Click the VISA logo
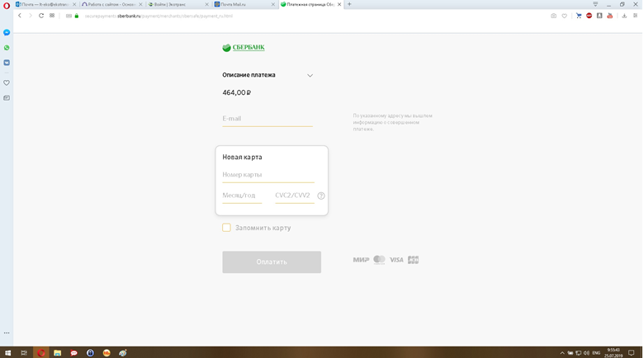Image resolution: width=644 pixels, height=358 pixels. point(396,260)
